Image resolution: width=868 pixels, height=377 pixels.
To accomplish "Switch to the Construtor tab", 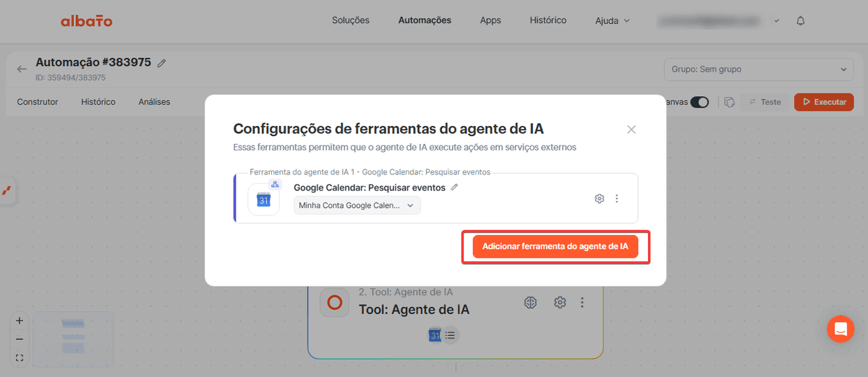I will pos(38,102).
